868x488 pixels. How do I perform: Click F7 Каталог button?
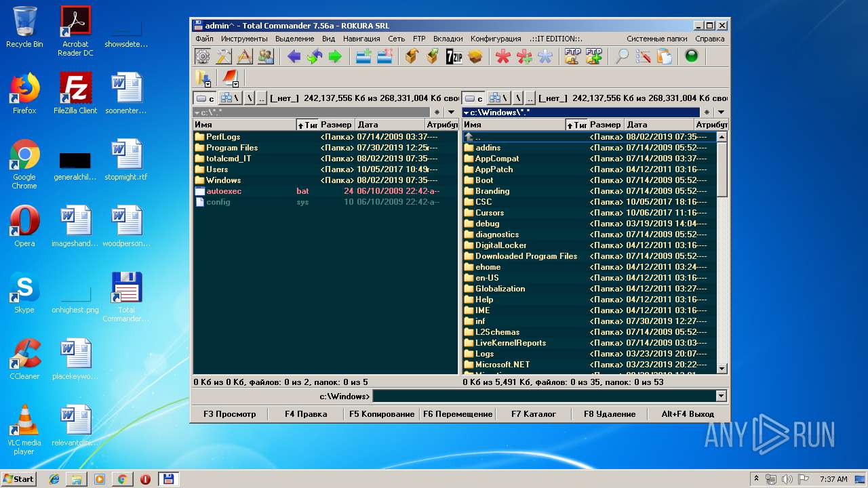pyautogui.click(x=534, y=414)
